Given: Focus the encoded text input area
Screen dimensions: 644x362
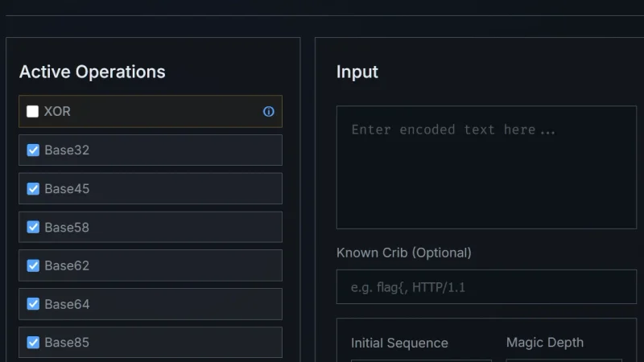Looking at the screenshot, I should tap(486, 167).
